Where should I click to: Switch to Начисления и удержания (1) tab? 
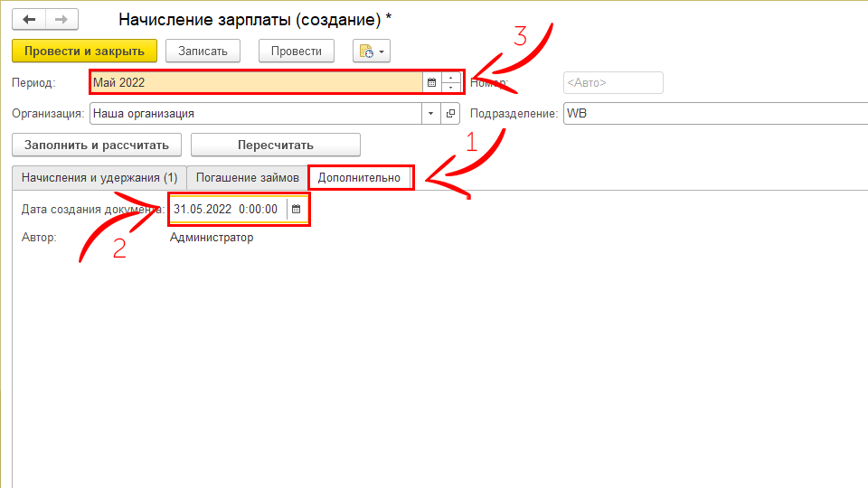tap(99, 177)
